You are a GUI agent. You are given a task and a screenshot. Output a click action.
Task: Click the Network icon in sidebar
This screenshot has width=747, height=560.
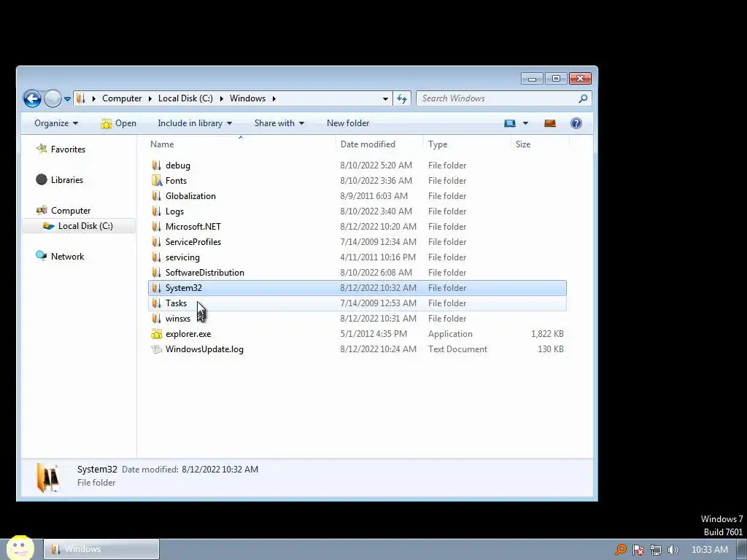(42, 256)
